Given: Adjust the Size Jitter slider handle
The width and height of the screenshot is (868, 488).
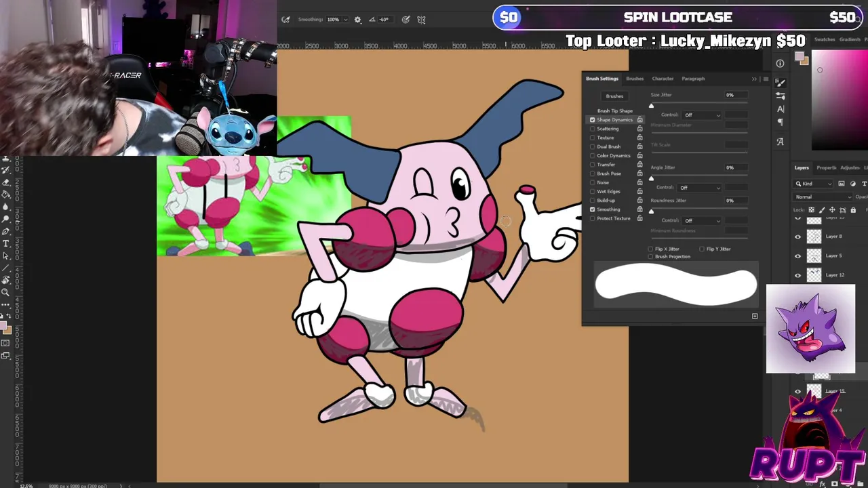Looking at the screenshot, I should pos(651,106).
